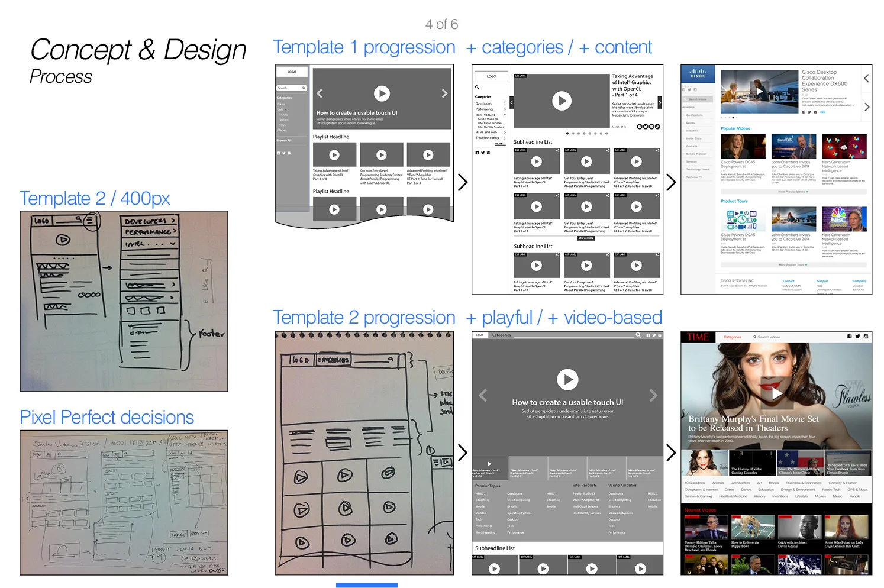This screenshot has width=884, height=588.
Task: Go to the previous slide in the Cisco hero carousel
Action: [x=866, y=78]
